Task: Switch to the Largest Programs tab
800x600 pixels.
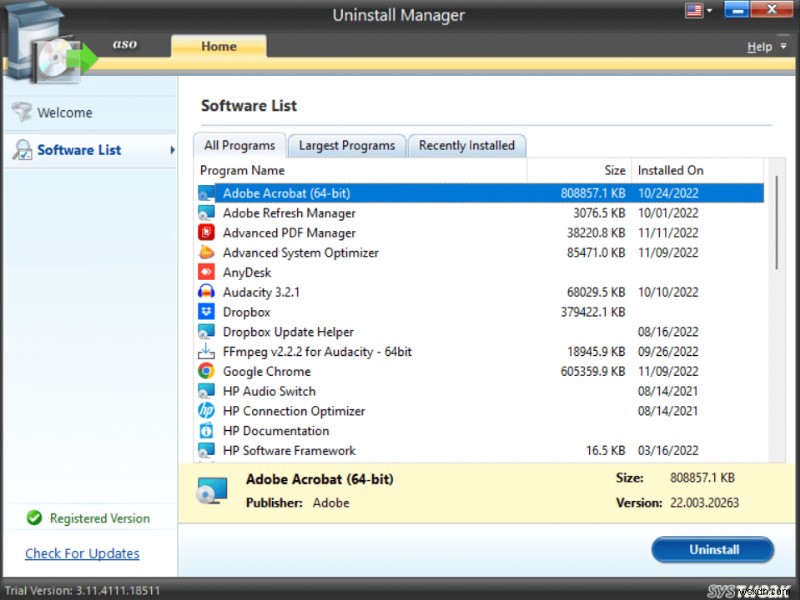Action: click(x=346, y=145)
